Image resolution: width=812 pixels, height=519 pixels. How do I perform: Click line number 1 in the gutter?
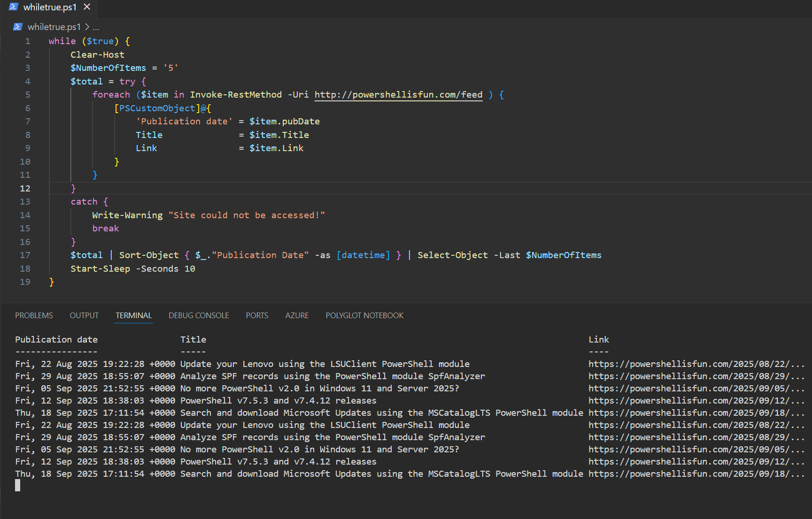coord(28,41)
